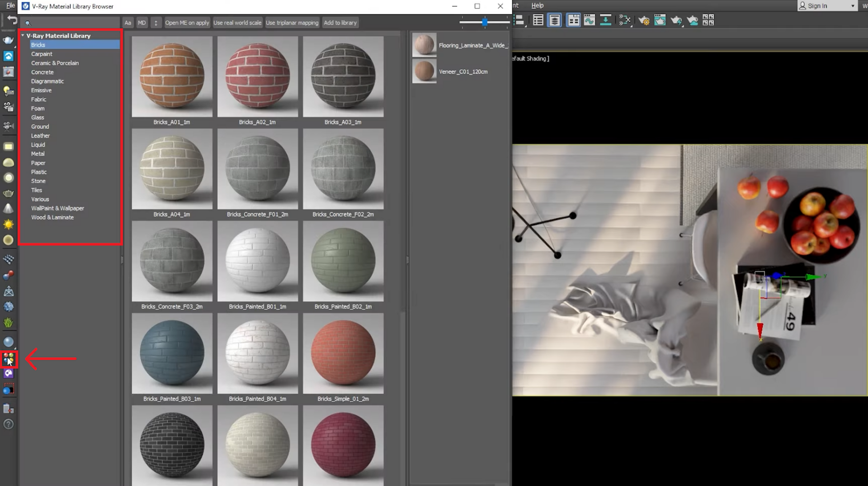Click the V-Ray fur grass icon

[x=9, y=323]
